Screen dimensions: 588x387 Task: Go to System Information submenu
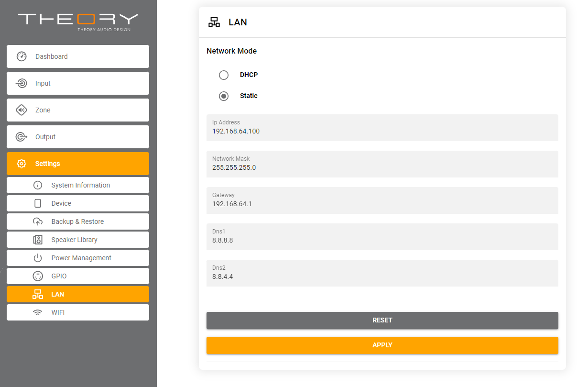78,185
